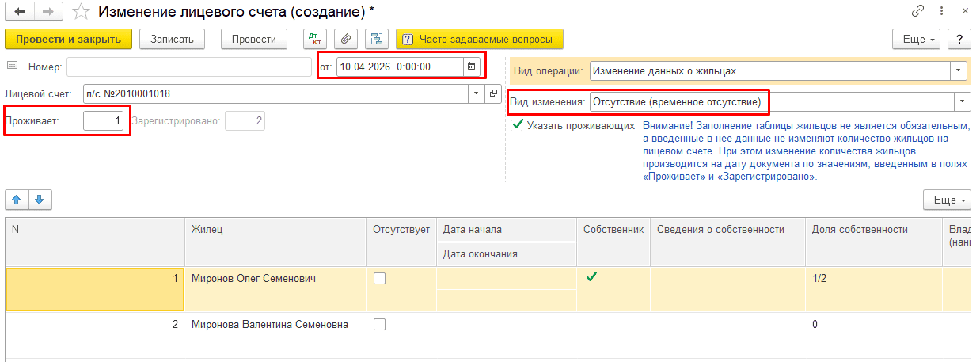This screenshot has height=362, width=980.
Task: Click the Провести и закрыть button
Action: point(68,39)
